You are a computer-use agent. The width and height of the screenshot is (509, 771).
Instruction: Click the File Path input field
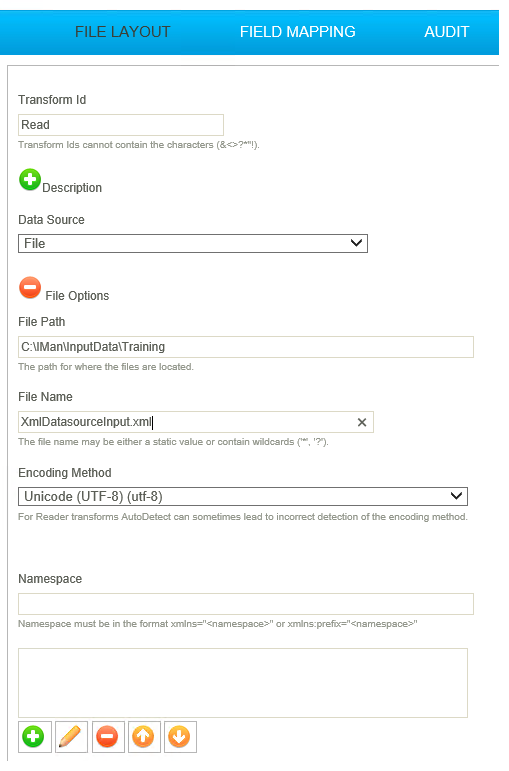(x=246, y=347)
